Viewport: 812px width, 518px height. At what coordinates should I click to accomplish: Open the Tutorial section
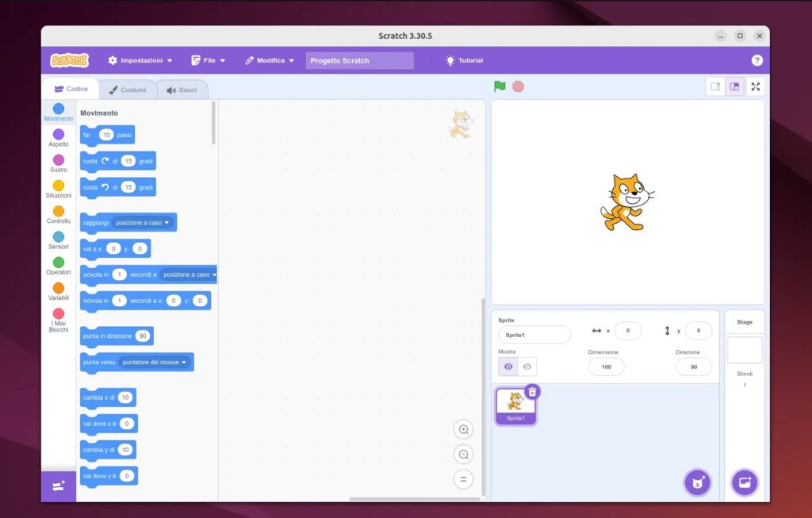(x=464, y=59)
